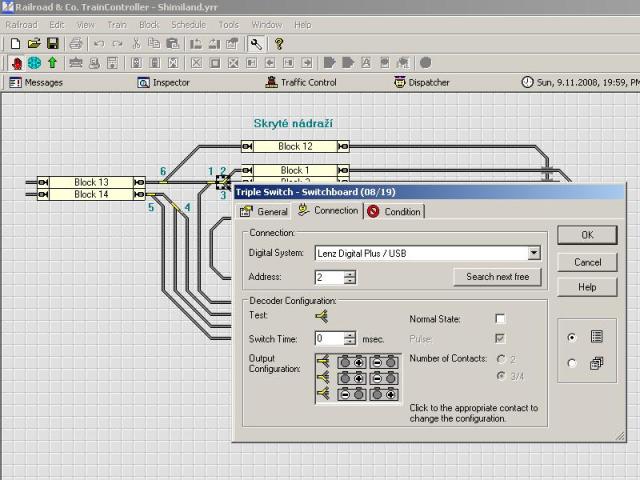Image resolution: width=640 pixels, height=480 pixels.
Task: Toggle first row left contact pair
Action: [352, 362]
